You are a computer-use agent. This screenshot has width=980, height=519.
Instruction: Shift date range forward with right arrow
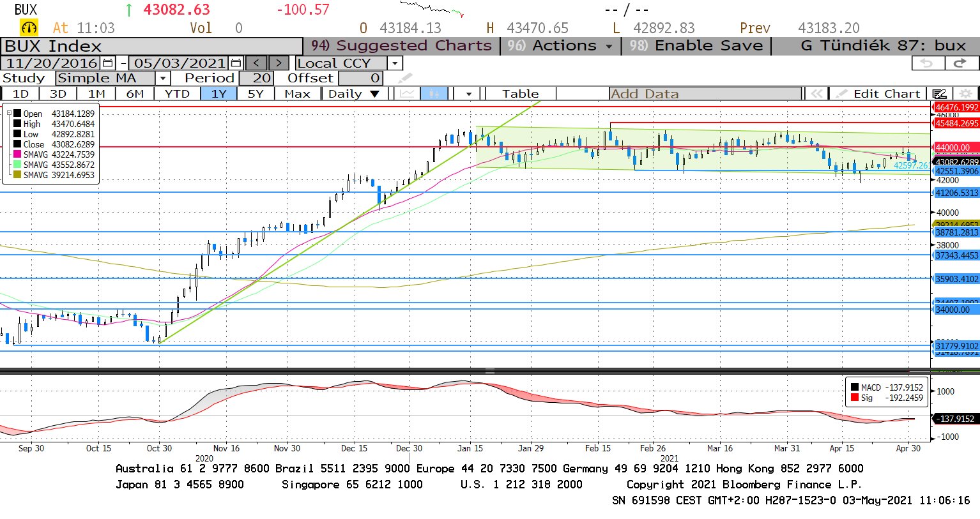(x=279, y=63)
